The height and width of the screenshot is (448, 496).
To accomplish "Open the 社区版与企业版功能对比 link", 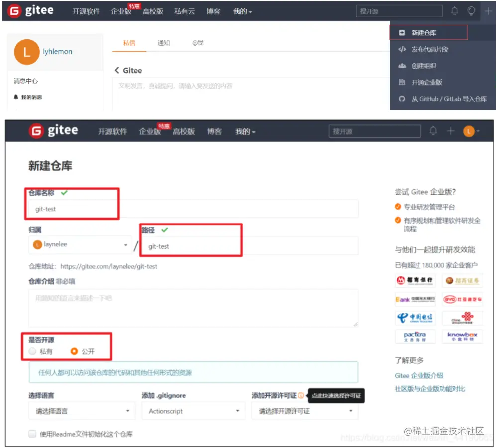I will [x=430, y=389].
